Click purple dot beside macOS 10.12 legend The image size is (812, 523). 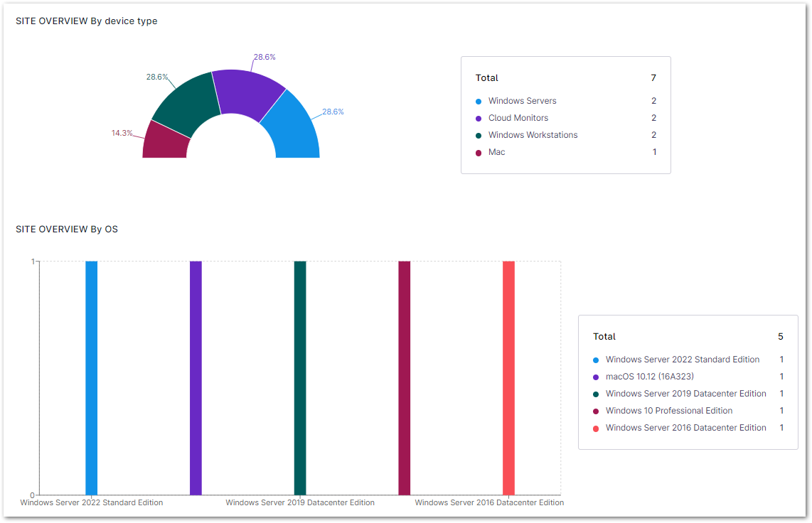(x=596, y=377)
